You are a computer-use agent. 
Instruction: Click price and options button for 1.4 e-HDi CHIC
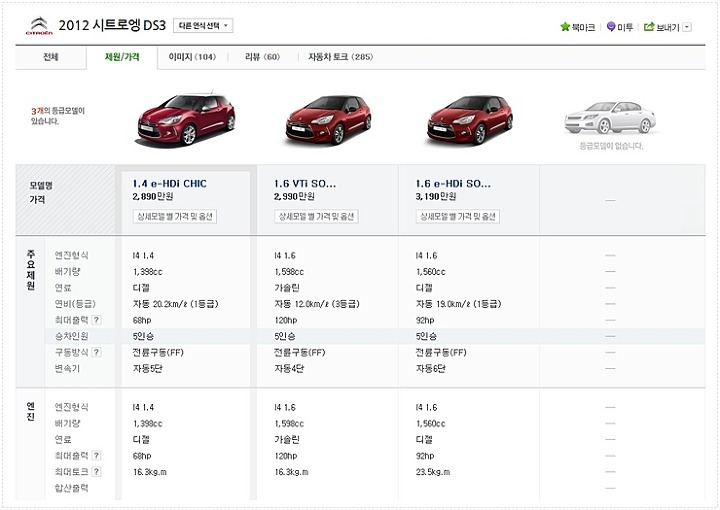175,217
